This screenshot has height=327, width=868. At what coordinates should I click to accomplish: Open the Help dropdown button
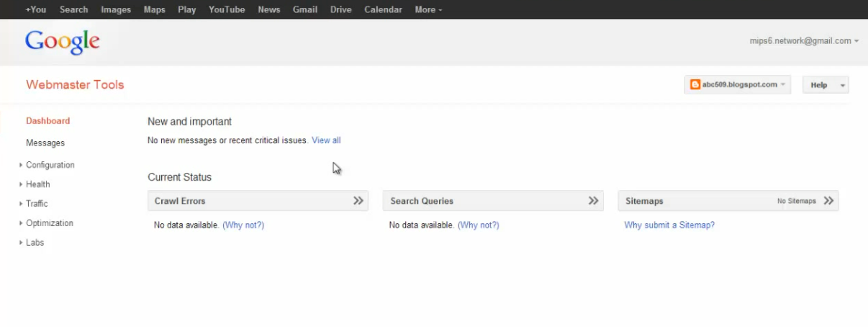(826, 85)
